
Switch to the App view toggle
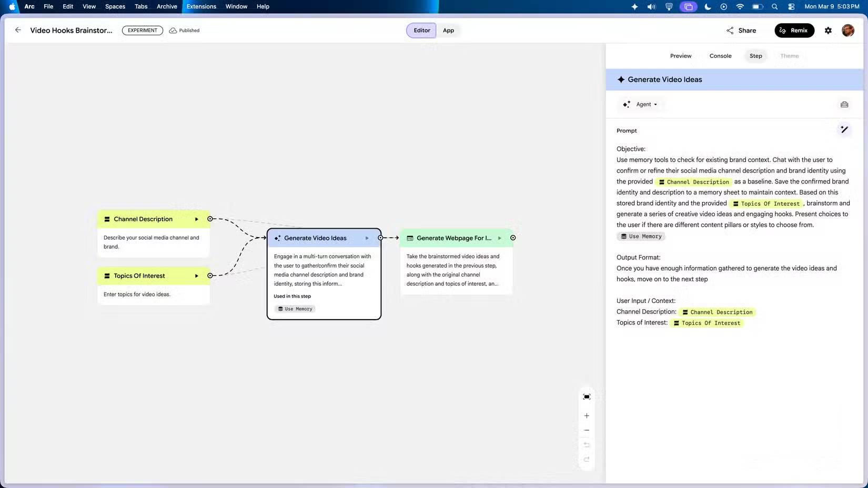click(x=448, y=30)
